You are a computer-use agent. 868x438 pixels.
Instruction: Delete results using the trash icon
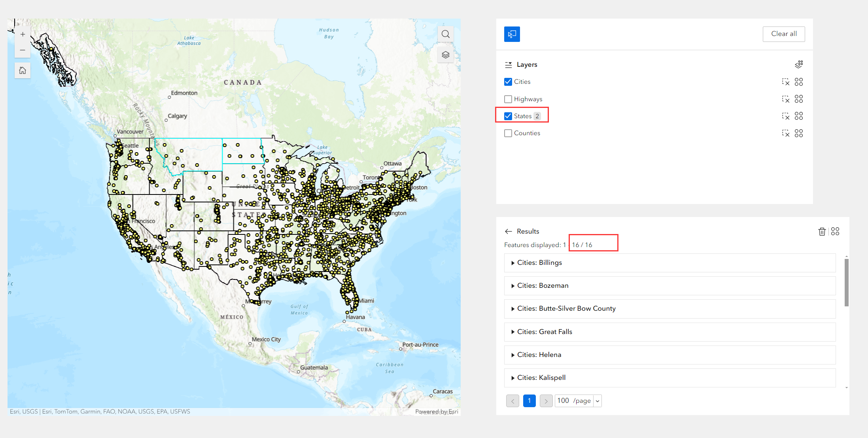823,231
